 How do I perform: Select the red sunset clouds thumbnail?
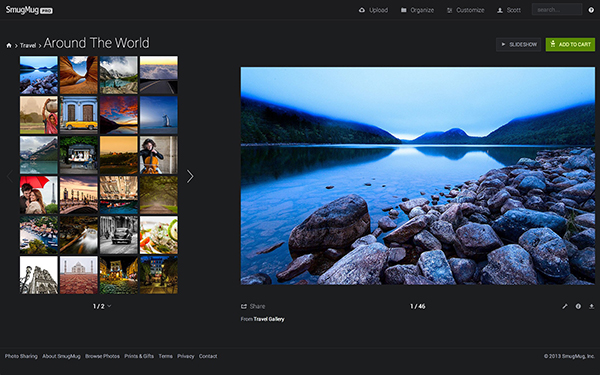(x=119, y=115)
